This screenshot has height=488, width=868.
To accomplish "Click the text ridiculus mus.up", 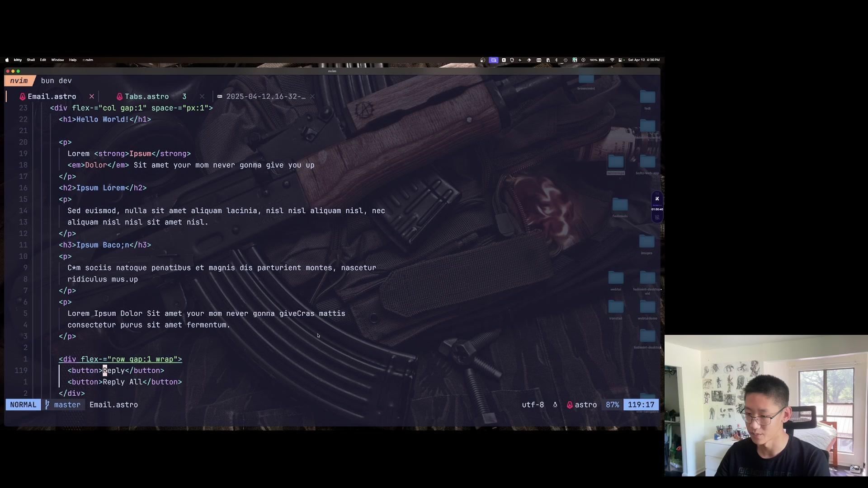I will coord(103,279).
